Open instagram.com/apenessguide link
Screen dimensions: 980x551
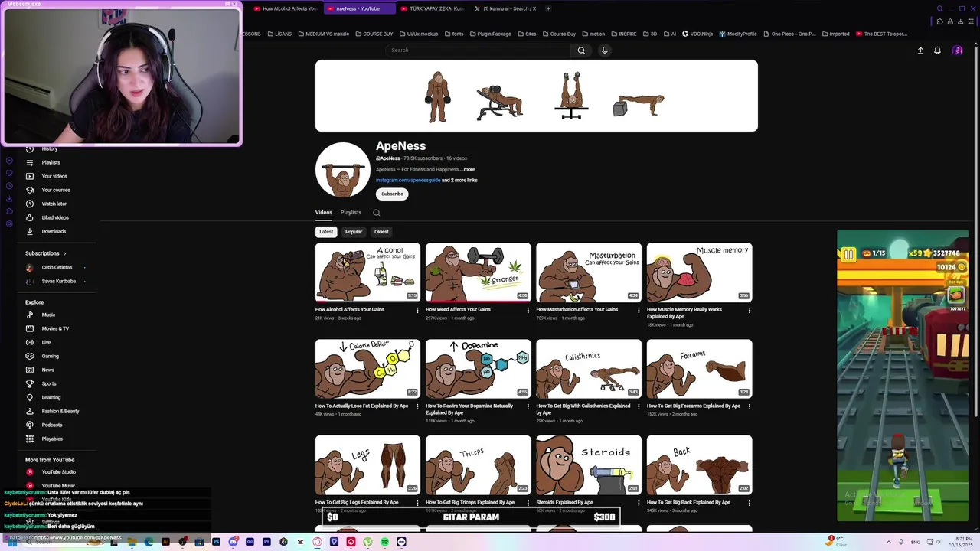408,181
